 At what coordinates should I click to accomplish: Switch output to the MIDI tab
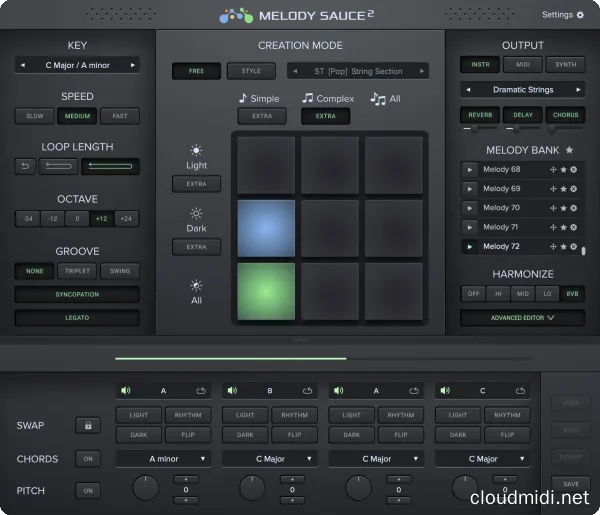tap(522, 65)
